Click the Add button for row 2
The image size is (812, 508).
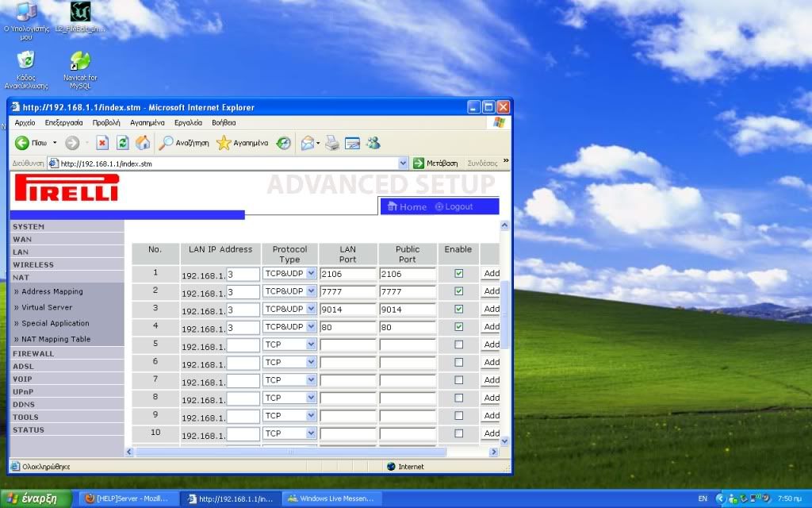click(491, 291)
